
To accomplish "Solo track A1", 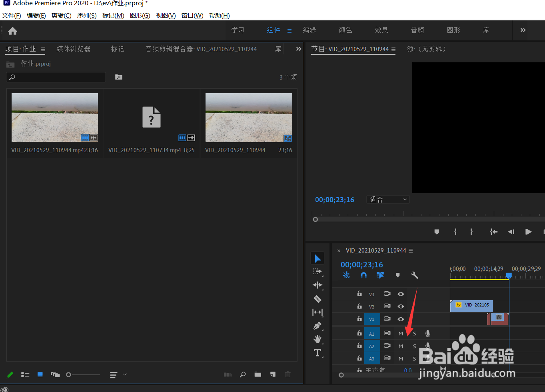I will click(414, 334).
